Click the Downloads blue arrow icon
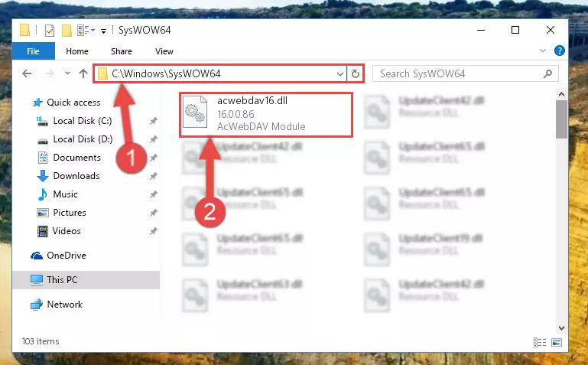 coord(43,176)
